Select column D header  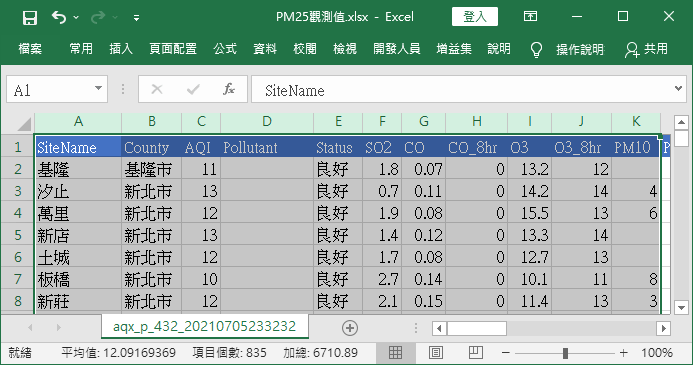click(x=267, y=122)
